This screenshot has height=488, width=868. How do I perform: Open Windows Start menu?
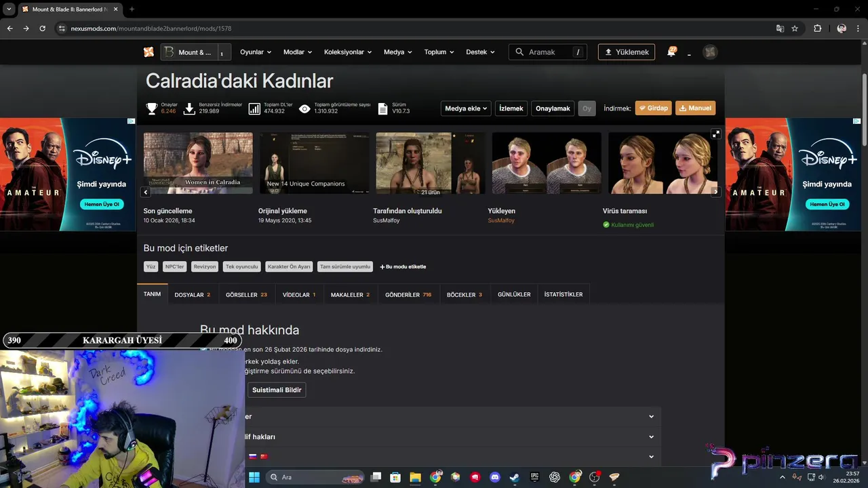(x=254, y=477)
